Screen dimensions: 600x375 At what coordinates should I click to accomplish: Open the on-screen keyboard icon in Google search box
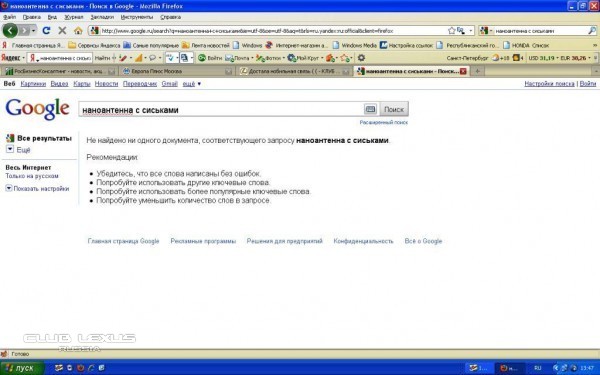click(x=370, y=109)
